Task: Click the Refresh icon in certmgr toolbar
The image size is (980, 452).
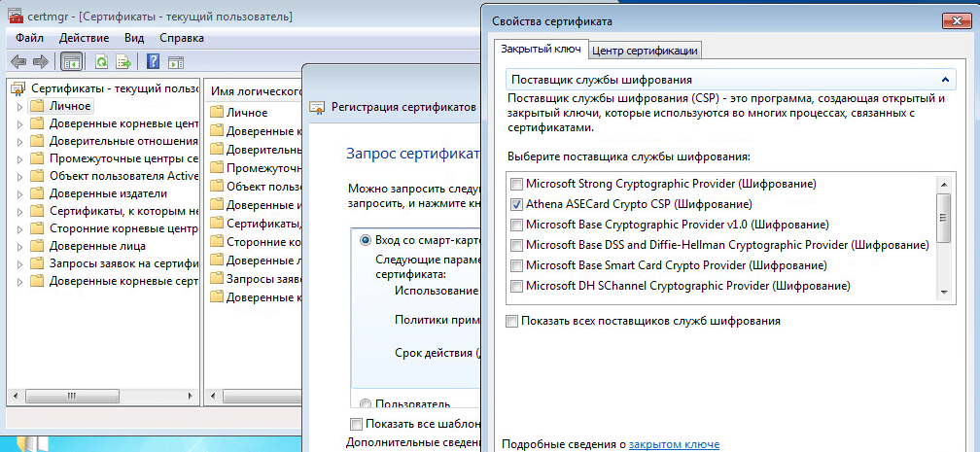Action: [x=101, y=62]
